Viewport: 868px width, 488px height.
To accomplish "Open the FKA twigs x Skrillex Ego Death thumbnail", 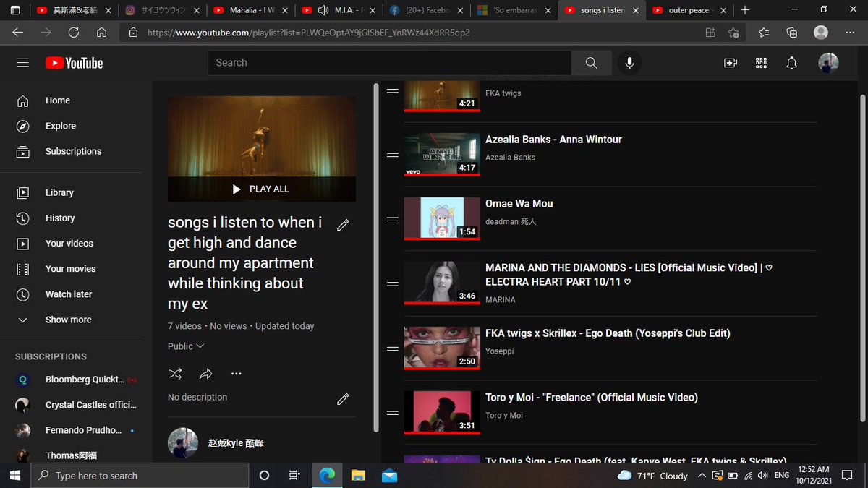I will point(442,347).
